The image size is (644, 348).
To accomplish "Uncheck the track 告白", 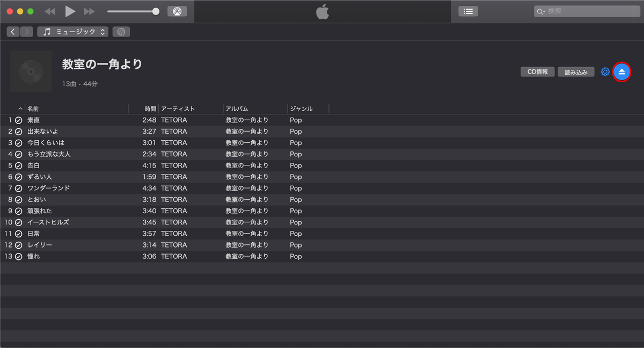I will (x=18, y=165).
